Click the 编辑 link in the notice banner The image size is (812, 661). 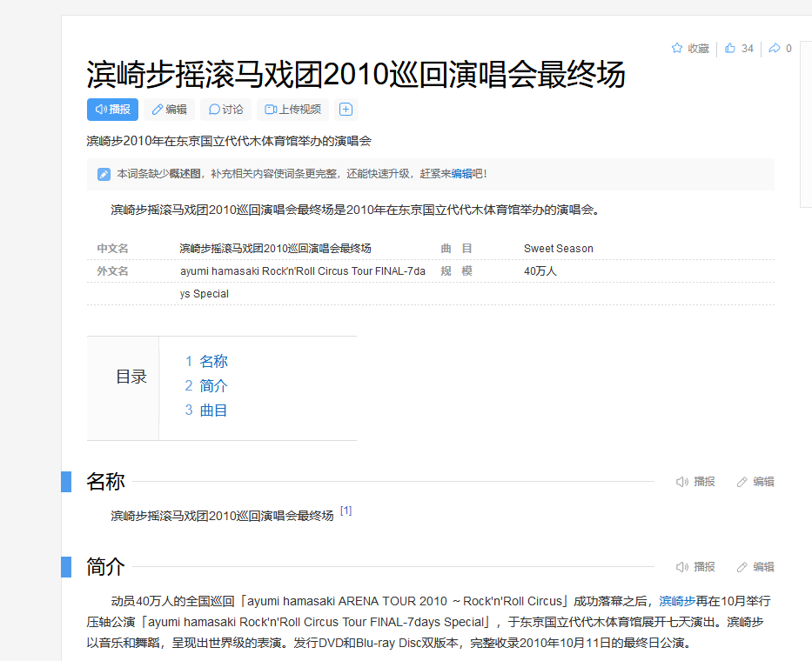pyautogui.click(x=460, y=174)
